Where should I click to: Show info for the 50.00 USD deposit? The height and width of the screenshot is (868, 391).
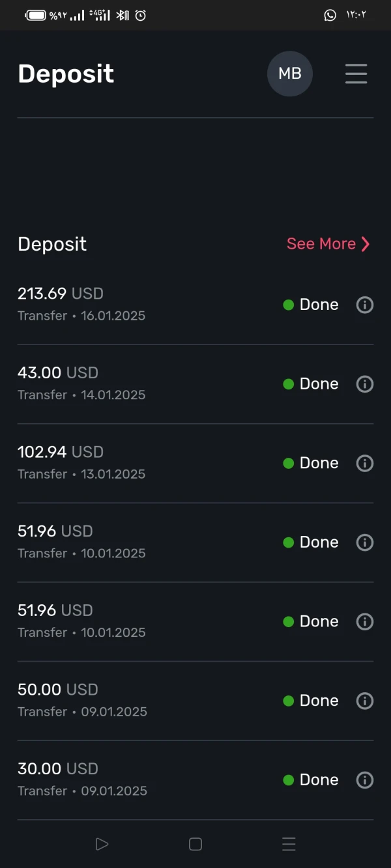click(x=365, y=701)
